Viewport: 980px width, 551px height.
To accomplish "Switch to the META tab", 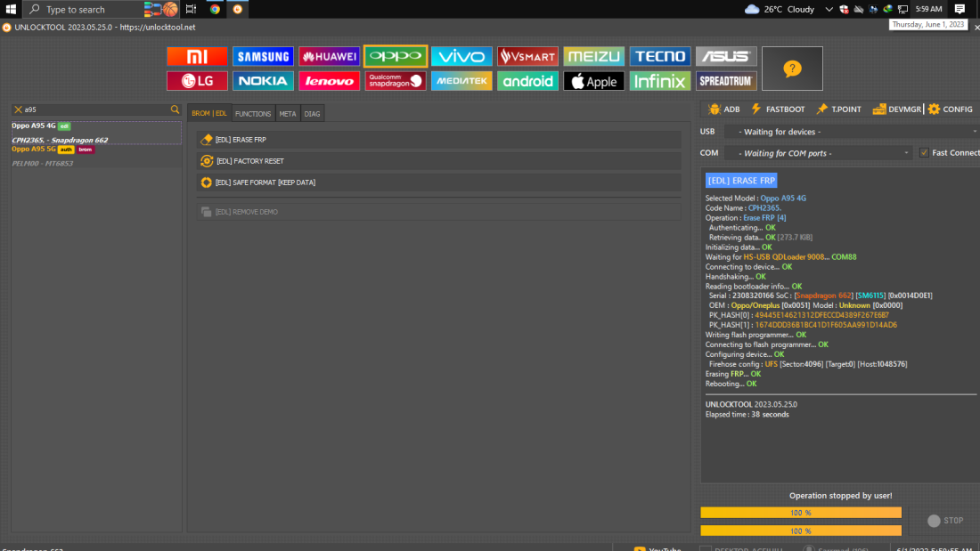I will tap(288, 114).
